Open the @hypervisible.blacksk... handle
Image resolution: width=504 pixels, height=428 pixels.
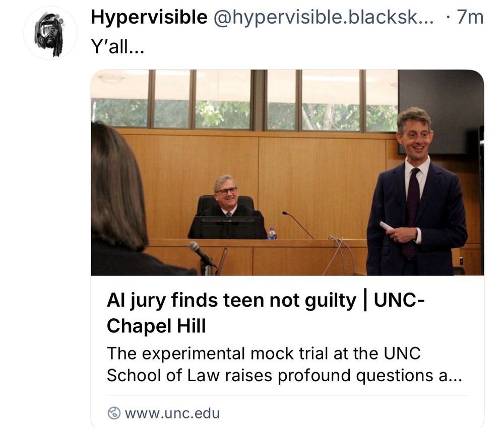point(324,17)
